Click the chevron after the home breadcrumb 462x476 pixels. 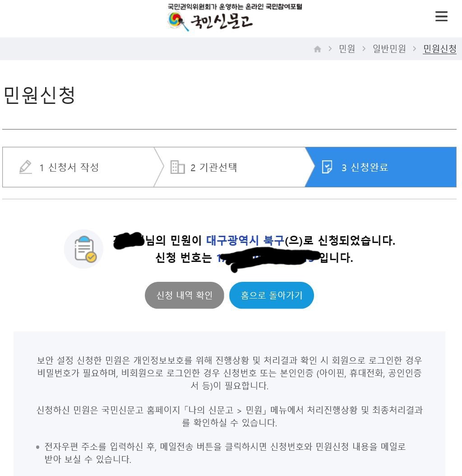(330, 49)
